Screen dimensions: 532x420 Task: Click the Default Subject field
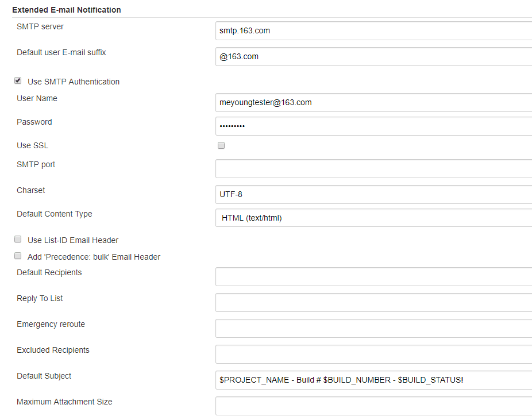[373, 380]
